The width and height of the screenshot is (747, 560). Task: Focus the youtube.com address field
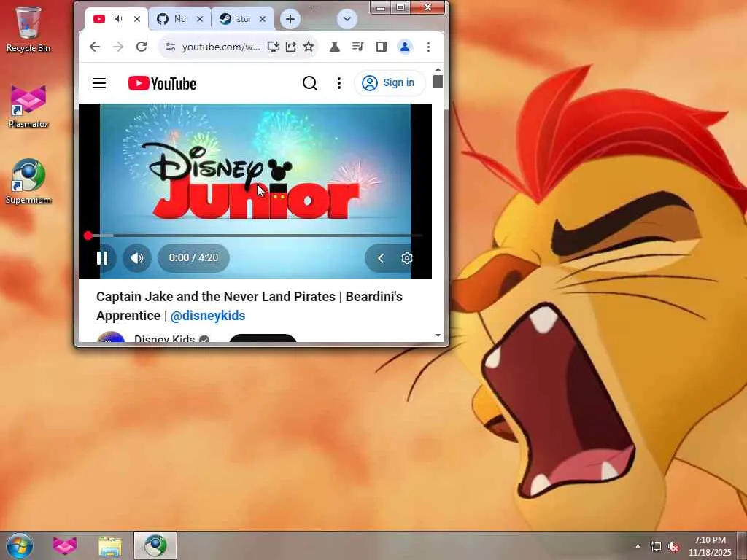click(221, 47)
